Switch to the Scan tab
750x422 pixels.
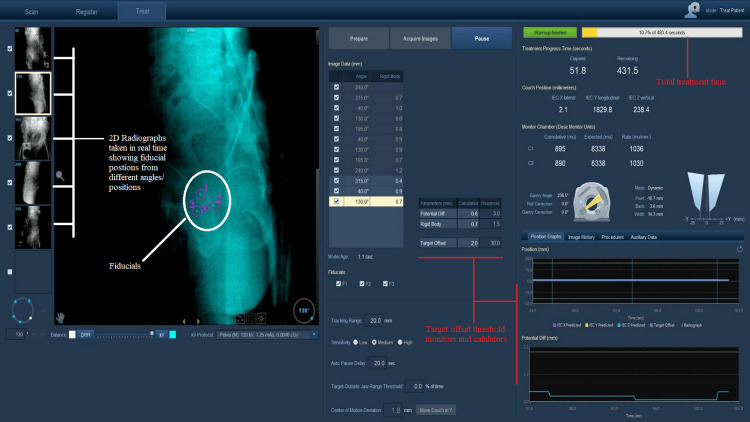click(x=32, y=11)
